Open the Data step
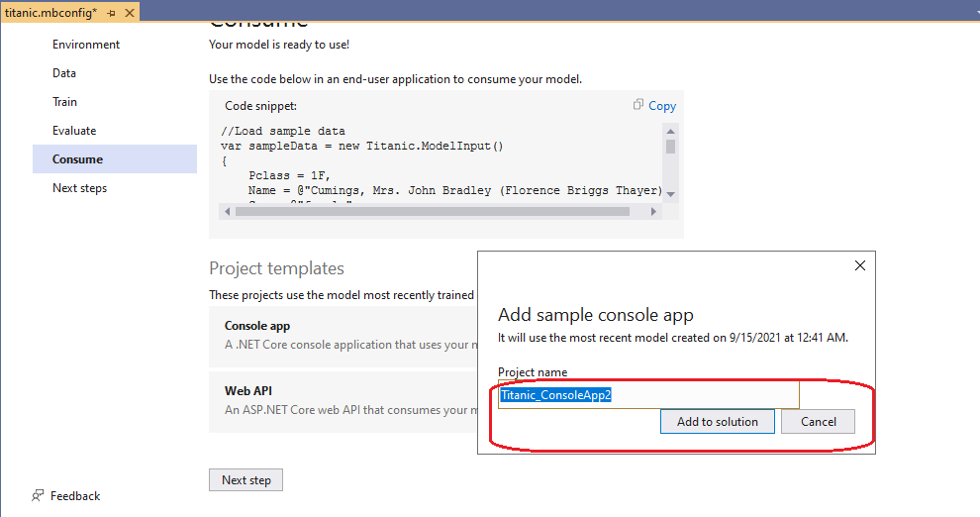 [x=63, y=73]
